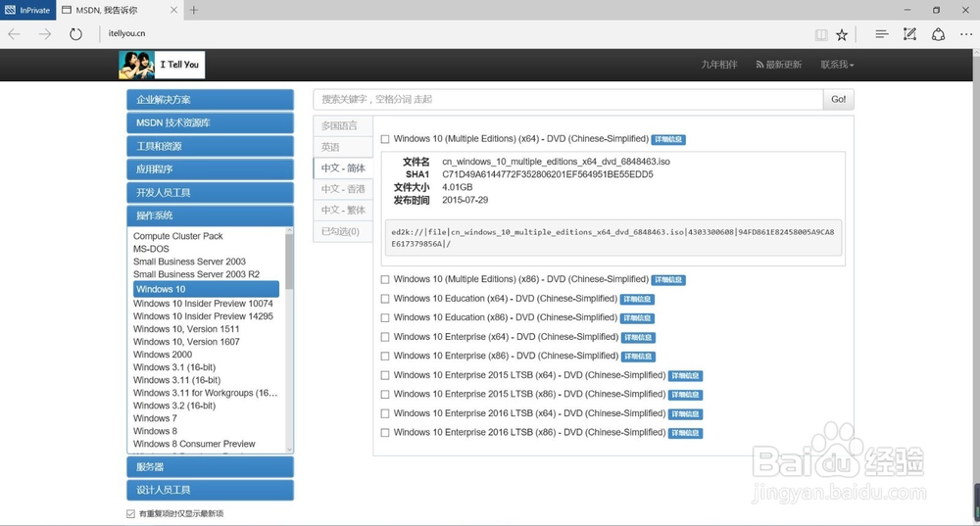Expand the MSDN 技术资源库 category

210,123
